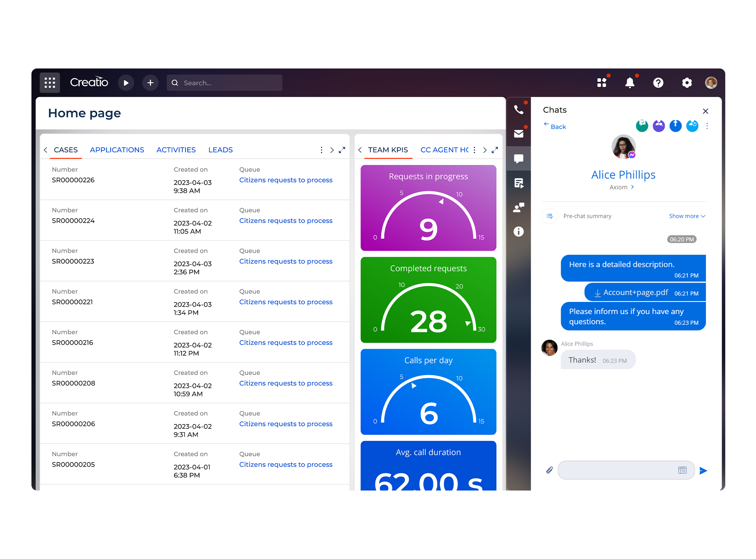Viewport: 756px width, 559px height.
Task: Open notifications via the bell icon
Action: (x=630, y=82)
